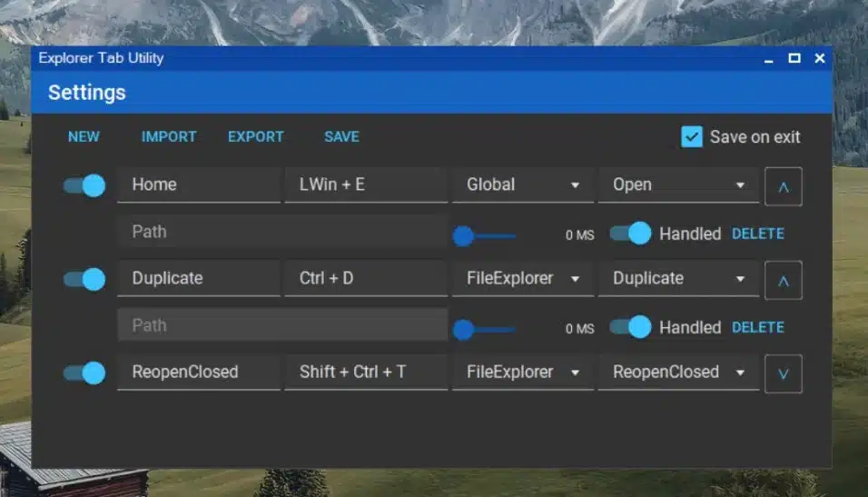Click the delay slider in Home row
This screenshot has width=868, height=497.
point(485,236)
